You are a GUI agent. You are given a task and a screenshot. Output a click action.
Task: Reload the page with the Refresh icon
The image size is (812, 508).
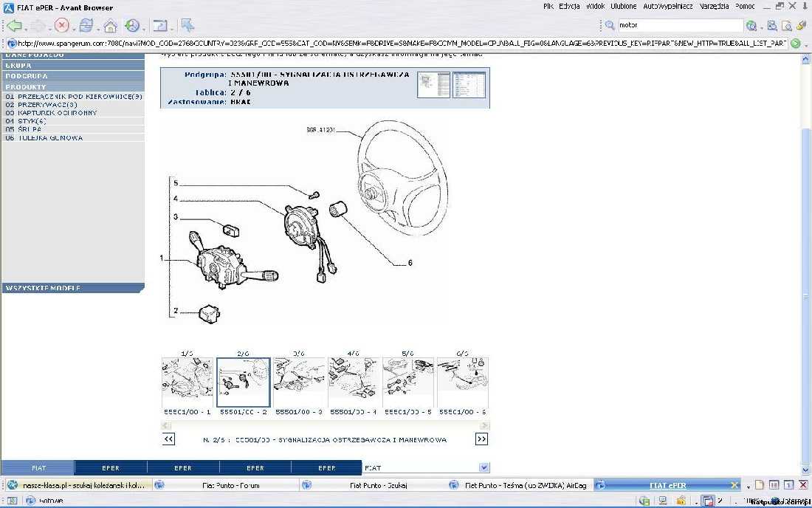pyautogui.click(x=86, y=25)
